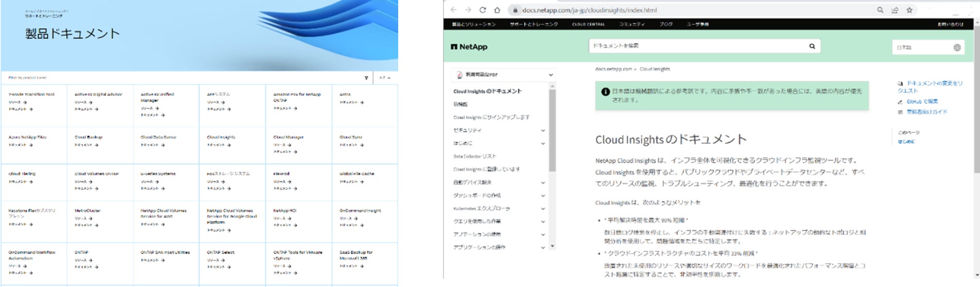Click the zoom magnifier icon in address bar

[880, 10]
